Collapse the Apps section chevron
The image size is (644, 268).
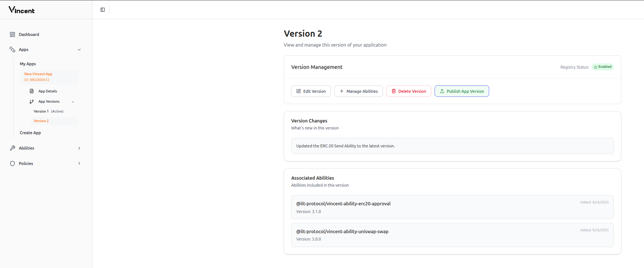click(79, 49)
